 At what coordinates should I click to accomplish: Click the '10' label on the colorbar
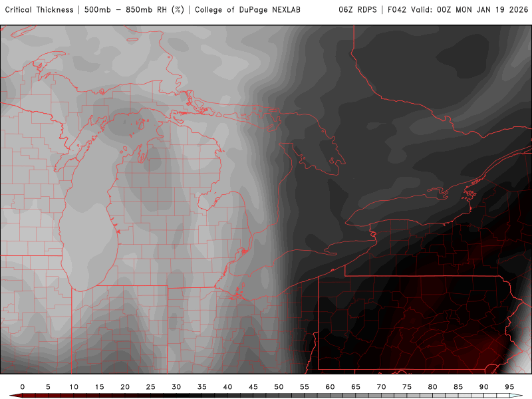tap(74, 387)
